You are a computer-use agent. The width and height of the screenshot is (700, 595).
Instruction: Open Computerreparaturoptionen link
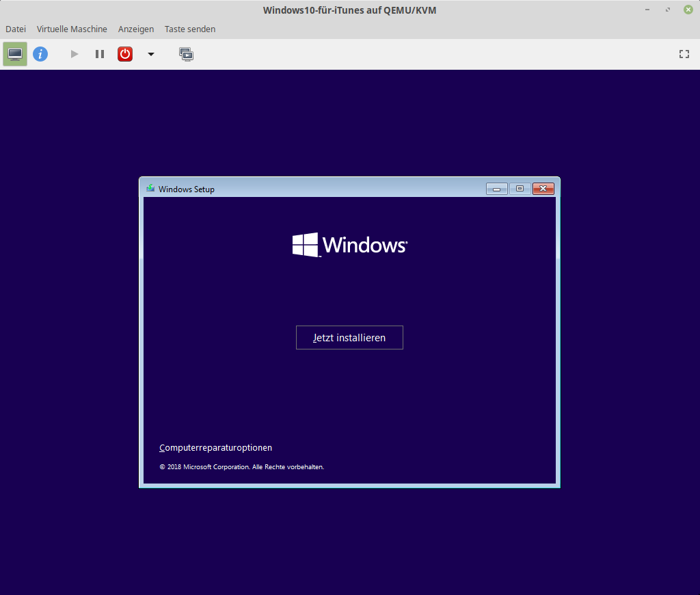coord(215,448)
